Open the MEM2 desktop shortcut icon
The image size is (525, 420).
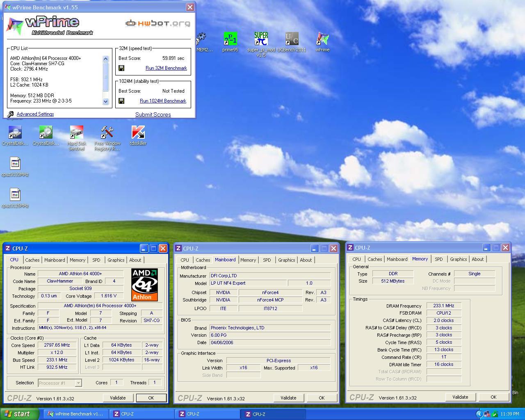(201, 39)
